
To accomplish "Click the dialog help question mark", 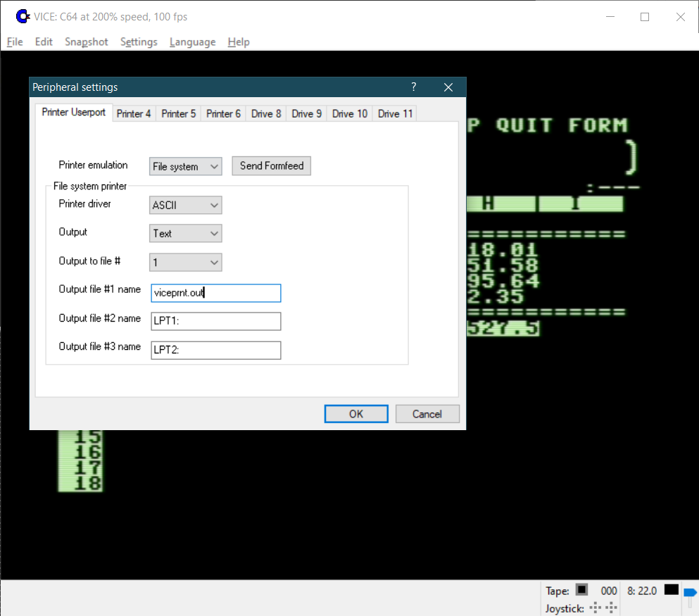I will [414, 87].
